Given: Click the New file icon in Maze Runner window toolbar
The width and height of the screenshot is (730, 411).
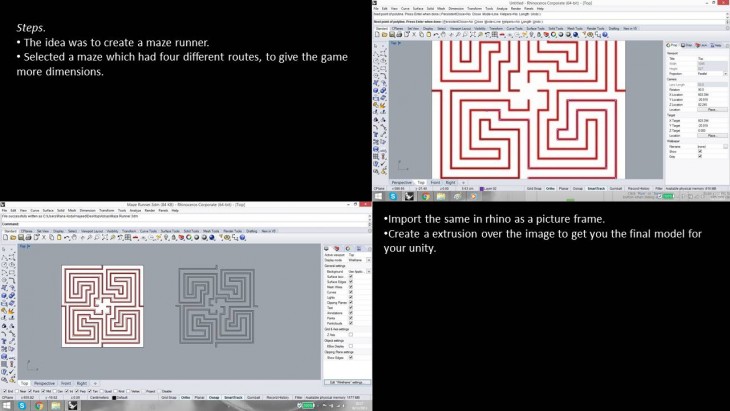Looking at the screenshot, I should [5, 238].
